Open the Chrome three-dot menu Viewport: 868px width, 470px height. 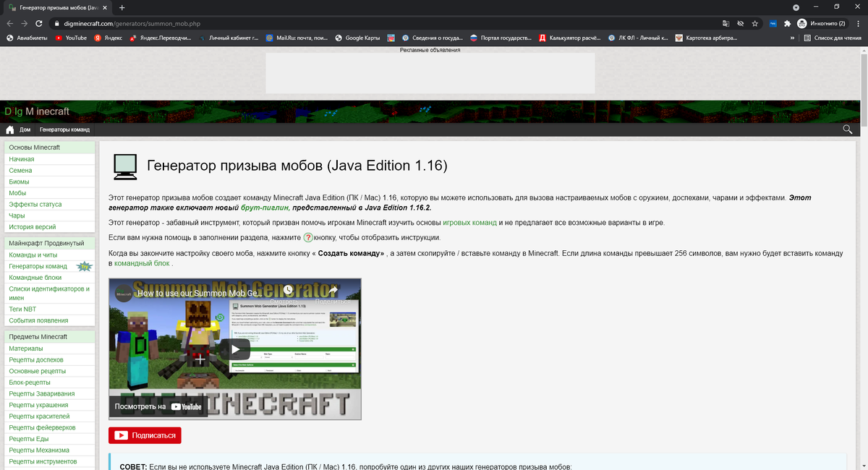858,23
